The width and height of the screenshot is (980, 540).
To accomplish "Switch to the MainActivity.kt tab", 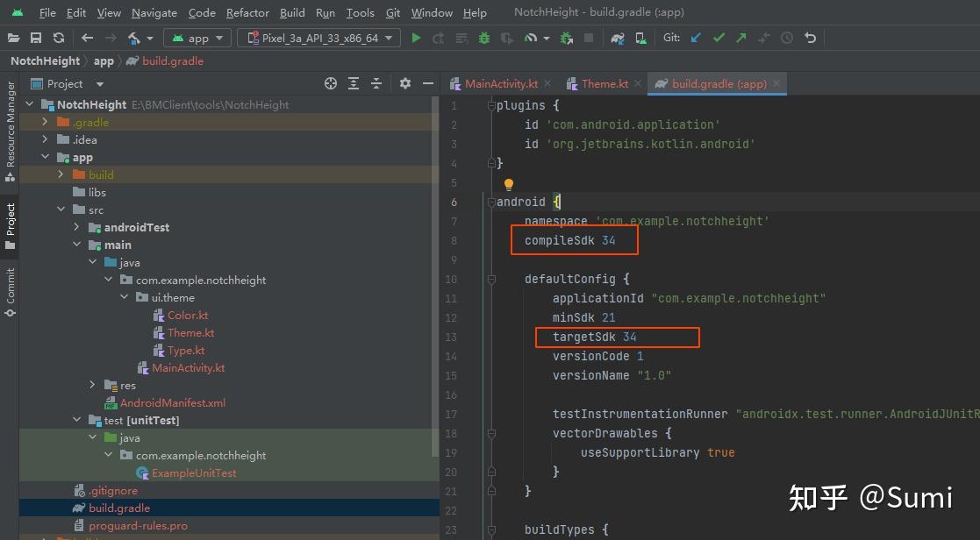I will [501, 83].
